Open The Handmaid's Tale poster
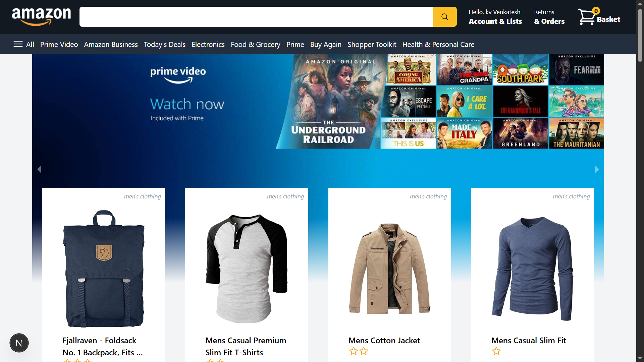Image resolution: width=644 pixels, height=362 pixels. (x=521, y=102)
